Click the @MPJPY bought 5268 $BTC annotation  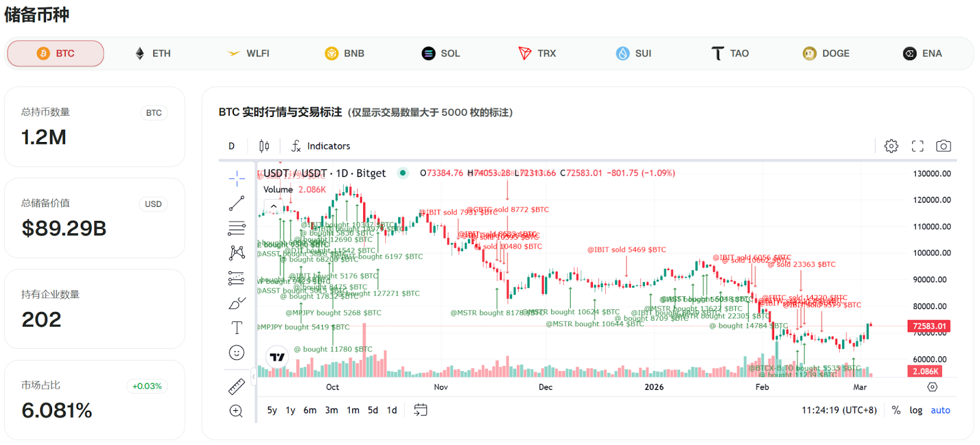point(333,313)
